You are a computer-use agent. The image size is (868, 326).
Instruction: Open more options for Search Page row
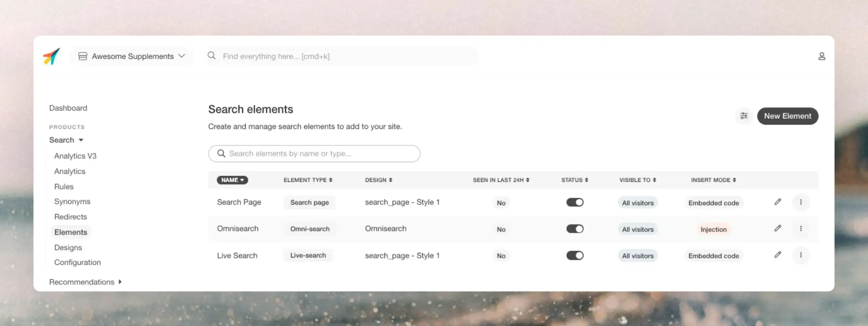[x=801, y=202]
